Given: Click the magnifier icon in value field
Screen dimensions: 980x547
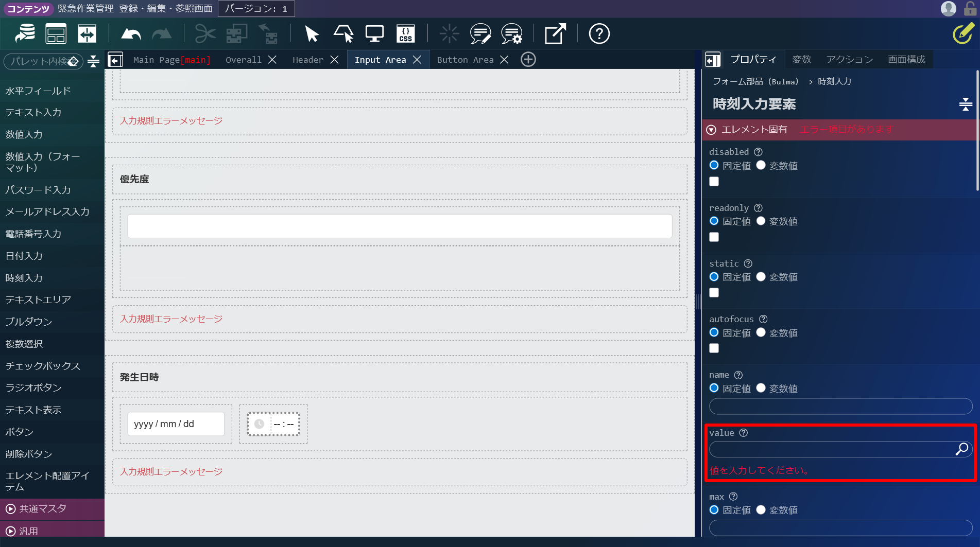Looking at the screenshot, I should (961, 449).
